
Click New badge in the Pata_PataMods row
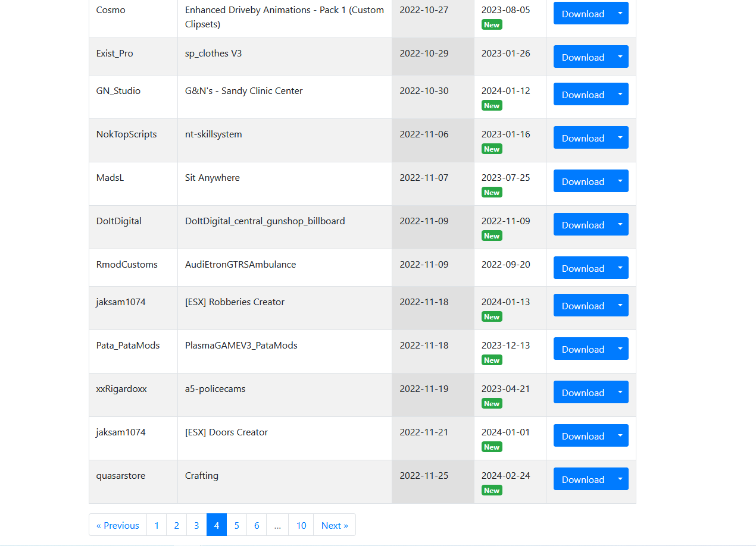[492, 360]
